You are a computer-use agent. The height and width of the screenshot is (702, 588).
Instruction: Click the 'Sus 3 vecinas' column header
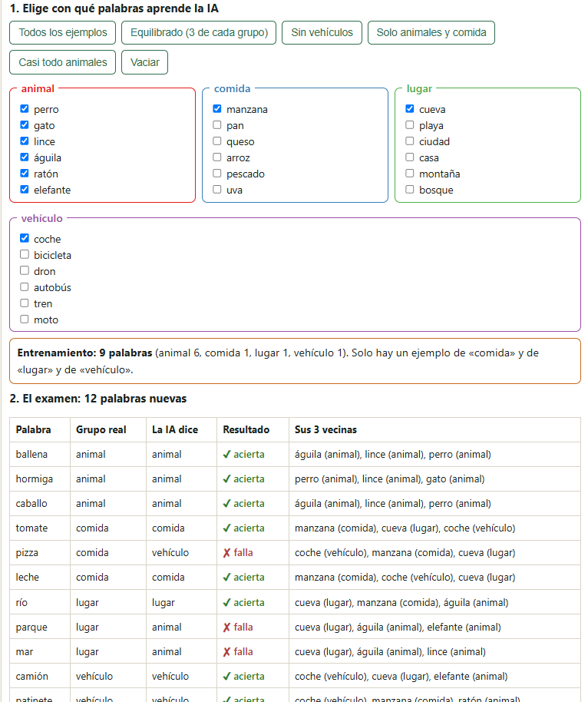(x=434, y=430)
